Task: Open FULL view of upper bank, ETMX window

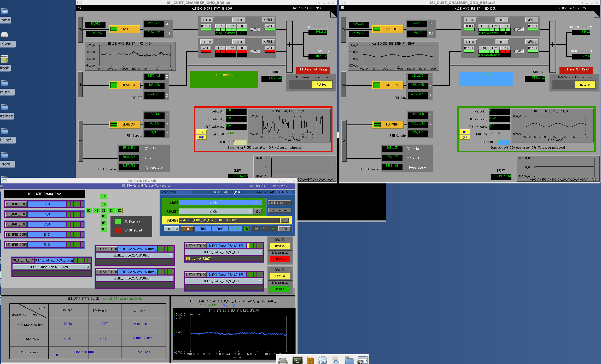Action: [531, 20]
